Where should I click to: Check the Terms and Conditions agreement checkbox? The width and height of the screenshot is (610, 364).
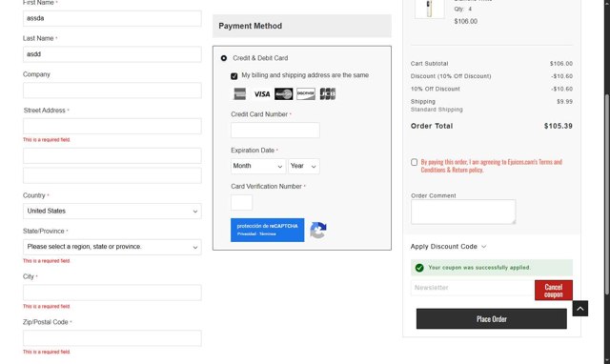pos(414,162)
